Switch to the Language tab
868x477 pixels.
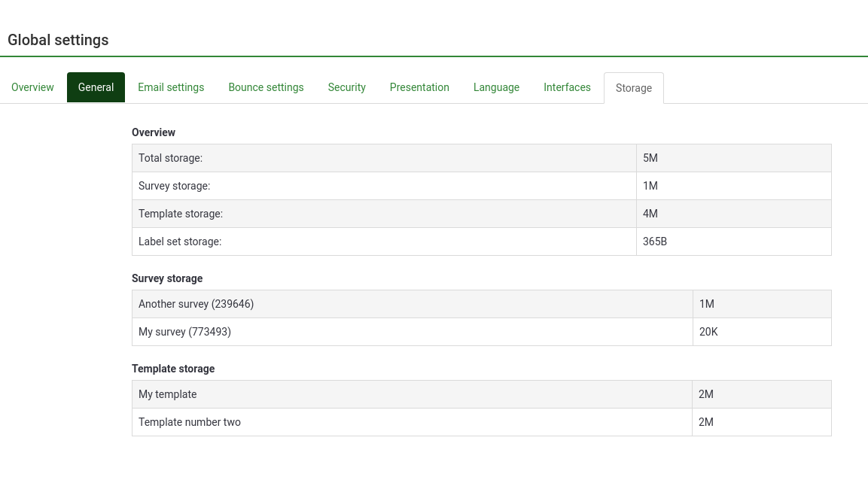click(496, 87)
